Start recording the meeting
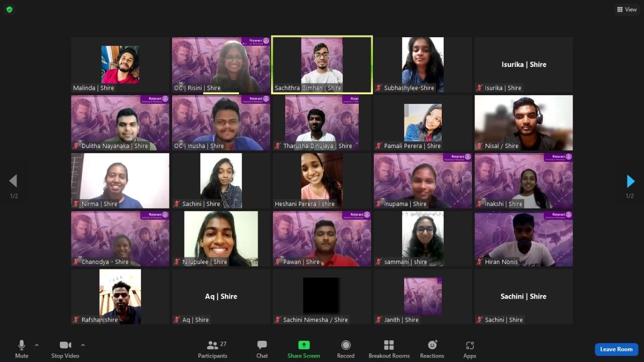The width and height of the screenshot is (644, 362). 346,349
